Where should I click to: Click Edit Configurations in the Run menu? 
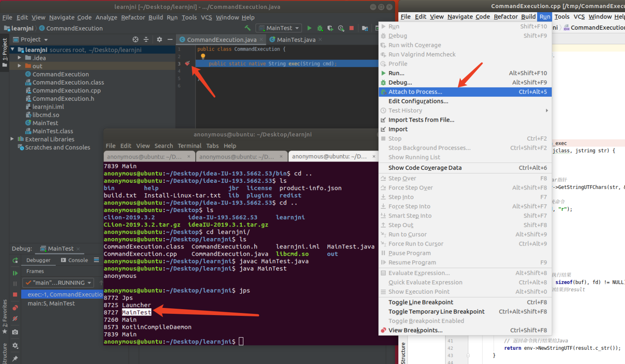418,101
